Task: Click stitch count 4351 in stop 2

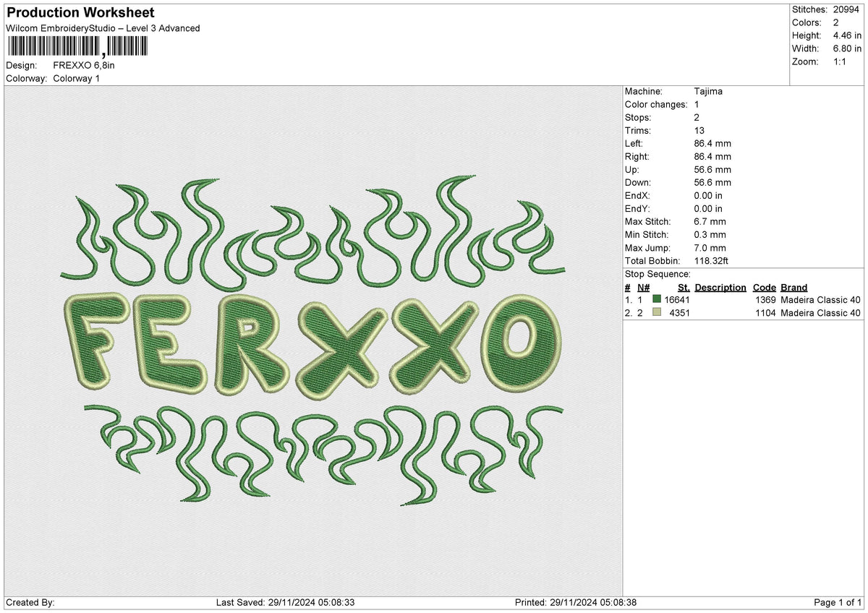Action: coord(680,313)
